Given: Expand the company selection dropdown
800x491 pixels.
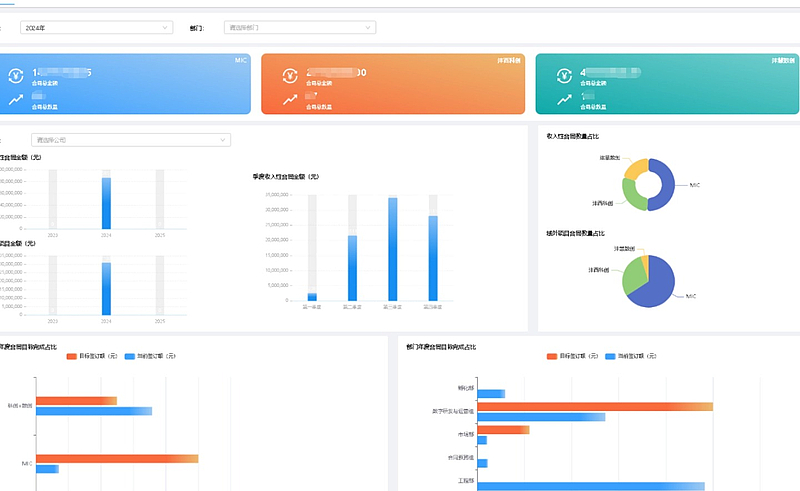Looking at the screenshot, I should point(130,140).
